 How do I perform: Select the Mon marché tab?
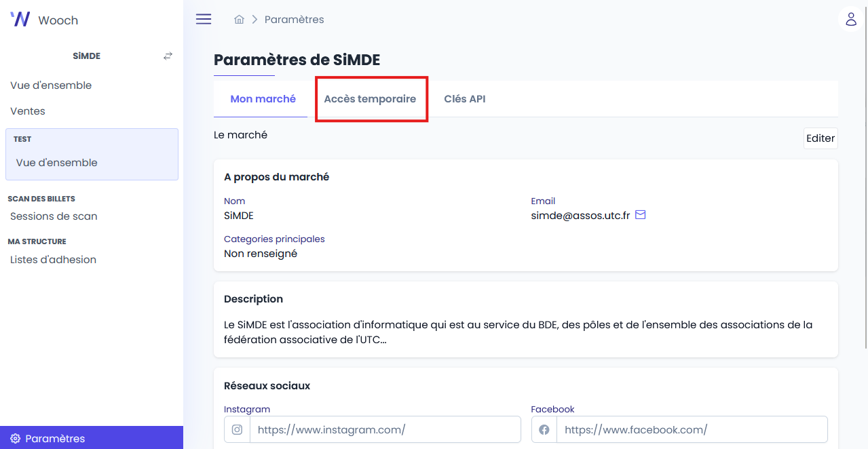tap(263, 99)
